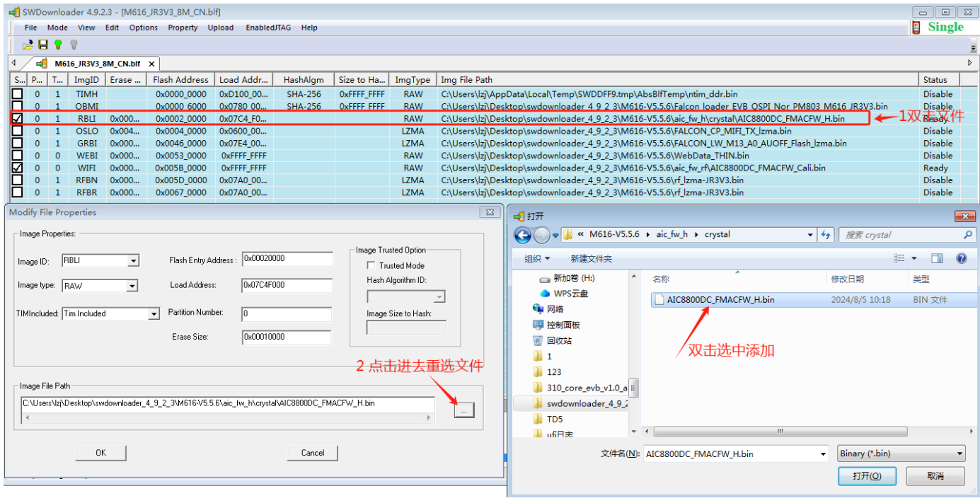Image resolution: width=980 pixels, height=503 pixels.
Task: Uncheck the WIFI row checkbox
Action: [x=18, y=168]
